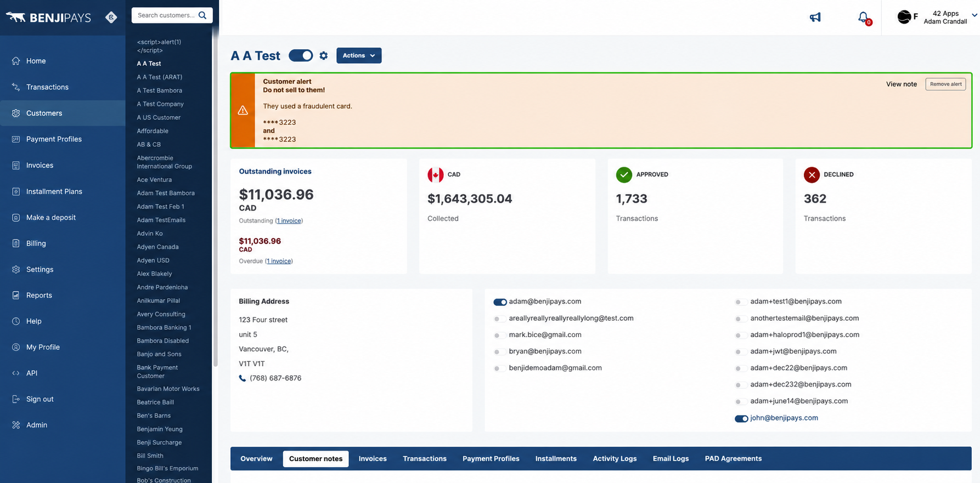Viewport: 980px width, 483px height.
Task: Click the phone icon by (768) 687-6876
Action: pyautogui.click(x=243, y=378)
